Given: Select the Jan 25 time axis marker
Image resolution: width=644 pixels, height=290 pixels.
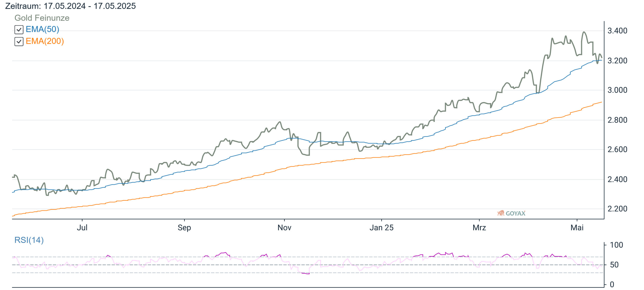Looking at the screenshot, I should click(x=381, y=228).
